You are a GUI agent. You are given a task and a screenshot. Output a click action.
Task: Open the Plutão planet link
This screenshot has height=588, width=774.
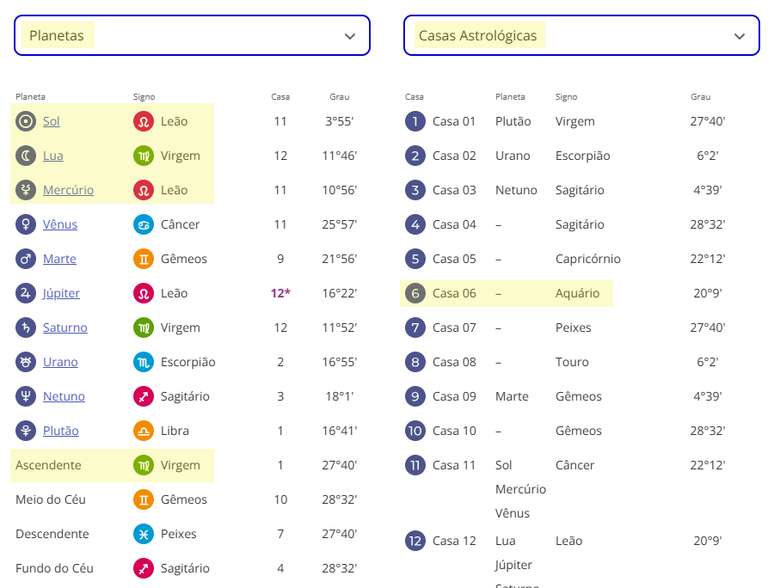61,431
